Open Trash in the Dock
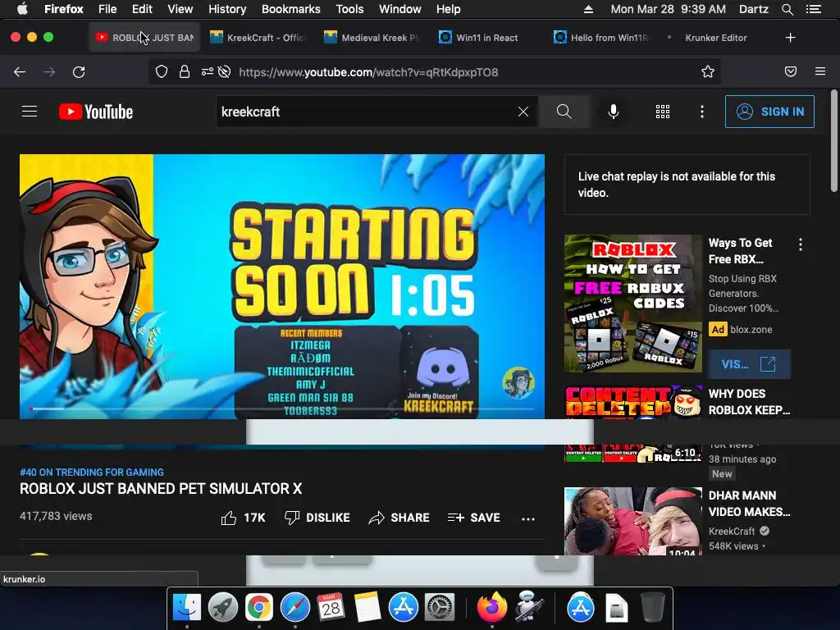 652,608
